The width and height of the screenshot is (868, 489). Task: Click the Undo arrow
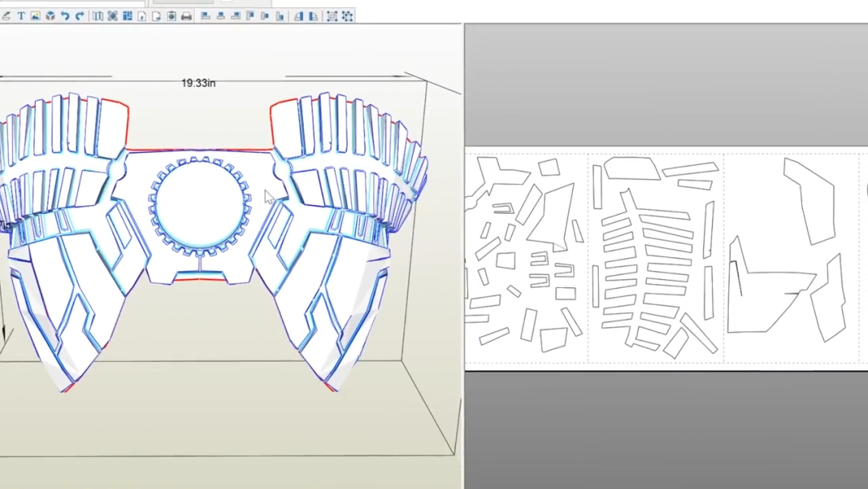click(65, 16)
